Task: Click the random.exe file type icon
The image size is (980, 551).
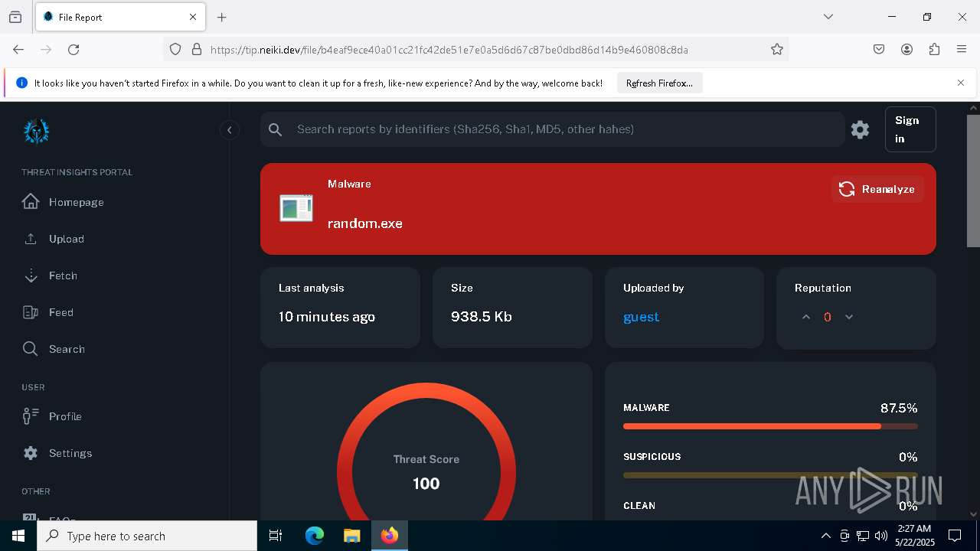Action: coord(296,208)
